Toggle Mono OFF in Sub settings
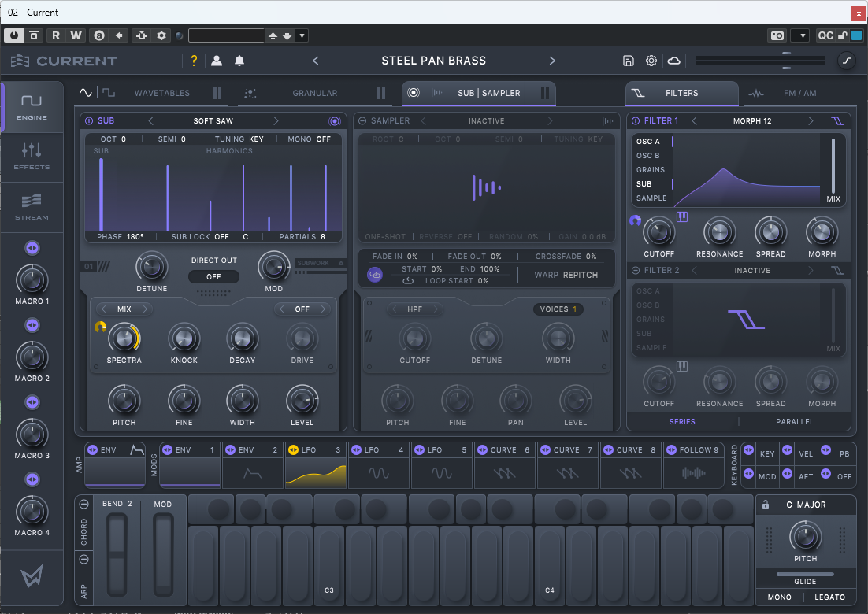Screen dimensions: 868x614 click(x=309, y=139)
